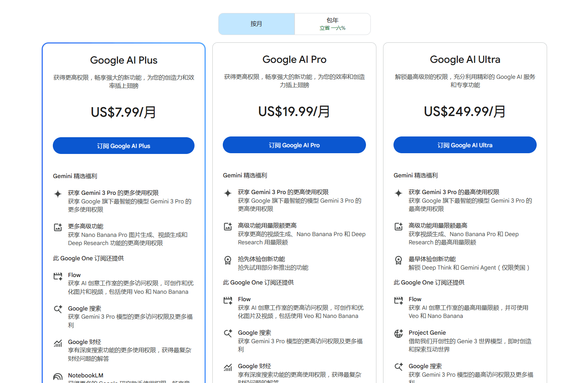Click the 抢先试用部分新推出的功能 description
This screenshot has height=383, width=588.
pos(273,267)
